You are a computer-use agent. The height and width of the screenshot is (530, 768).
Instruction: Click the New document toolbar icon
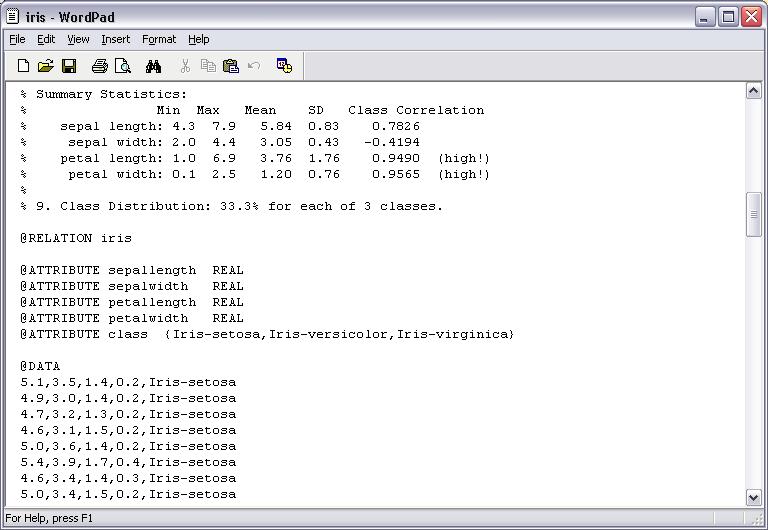pyautogui.click(x=23, y=66)
